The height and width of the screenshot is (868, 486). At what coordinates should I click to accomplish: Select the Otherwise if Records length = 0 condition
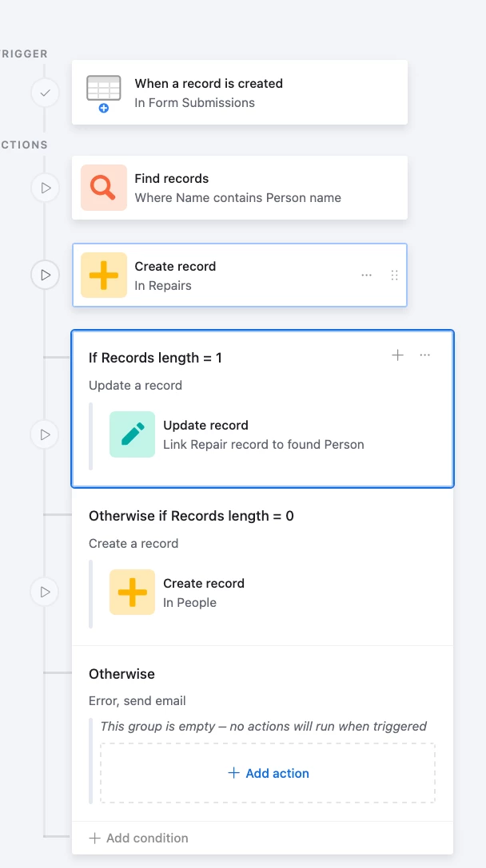(191, 516)
